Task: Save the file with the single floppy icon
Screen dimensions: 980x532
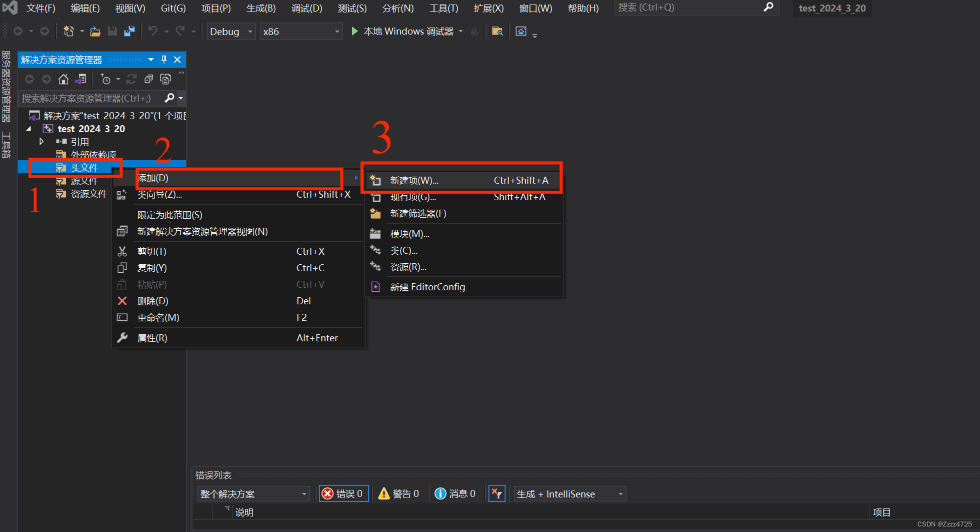Action: tap(112, 31)
